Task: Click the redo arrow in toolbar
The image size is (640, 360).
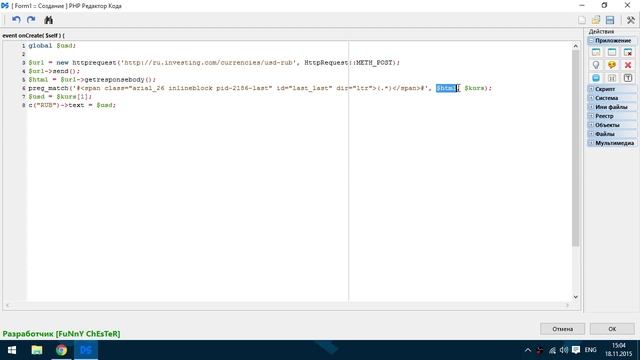Action: click(x=31, y=20)
